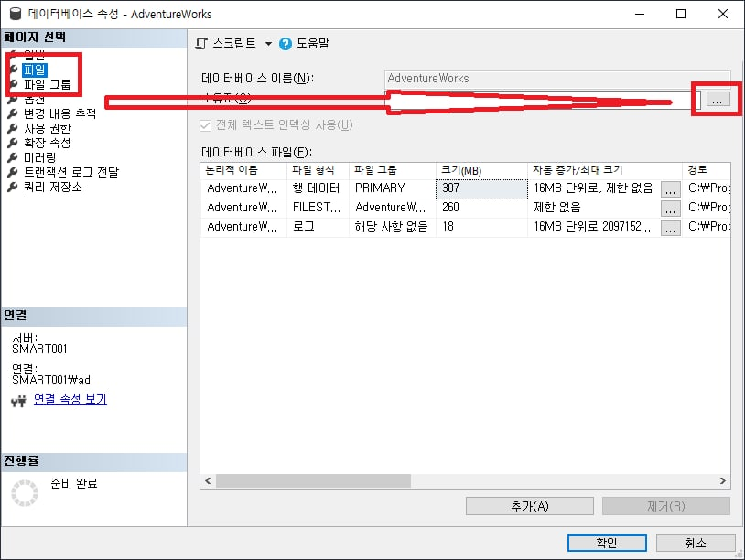Open the 파일 그룹 page
Screen dimensions: 745x560
pos(47,84)
